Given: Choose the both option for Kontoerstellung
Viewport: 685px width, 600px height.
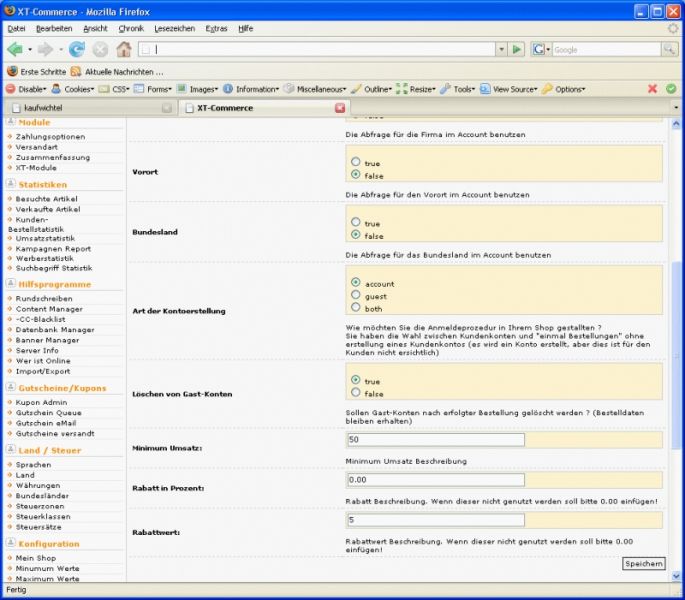Looking at the screenshot, I should (x=356, y=308).
